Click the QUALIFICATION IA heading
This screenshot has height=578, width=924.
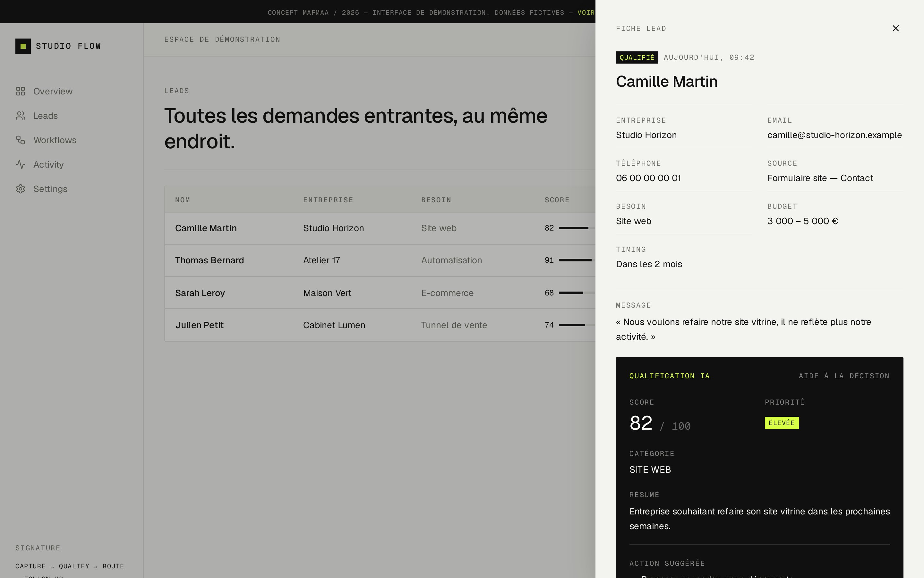click(669, 376)
